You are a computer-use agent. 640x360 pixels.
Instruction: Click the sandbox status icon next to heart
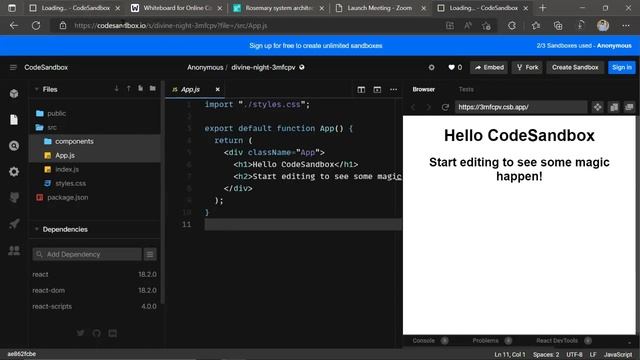click(x=431, y=67)
